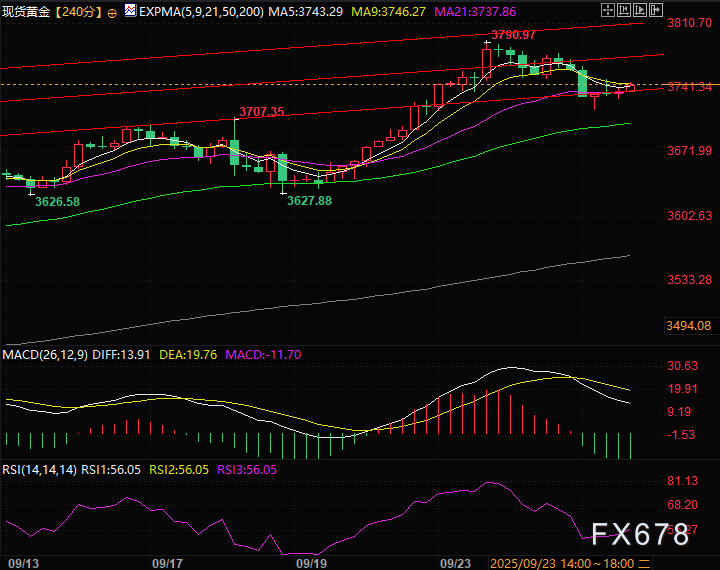Toggle the MA5 line legend
Image resolution: width=720 pixels, height=570 pixels.
click(x=305, y=11)
